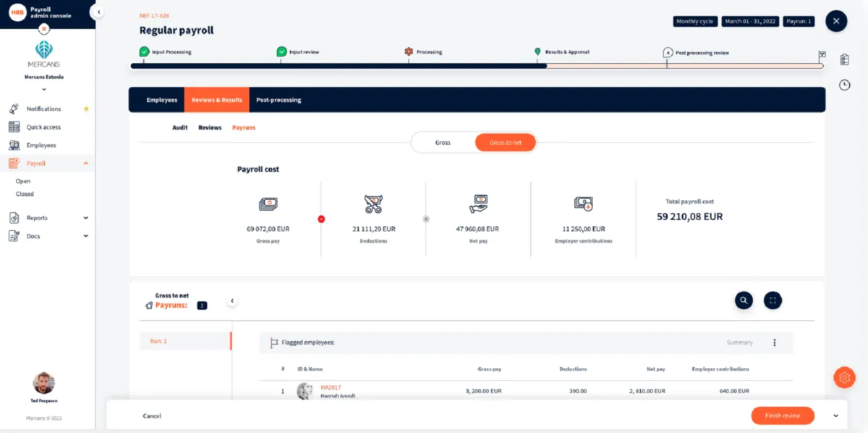Switch to the Reviews & Results tab

pos(217,100)
